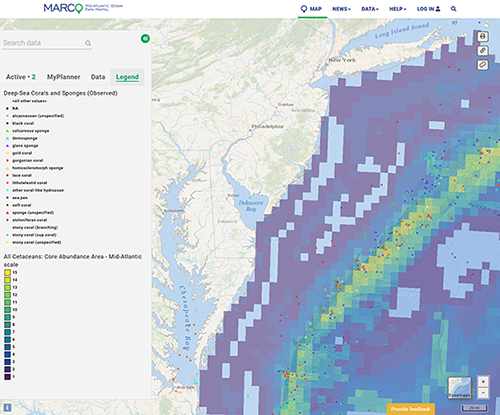Switch to the Data tab
Image resolution: width=500 pixels, height=415 pixels.
click(x=98, y=77)
